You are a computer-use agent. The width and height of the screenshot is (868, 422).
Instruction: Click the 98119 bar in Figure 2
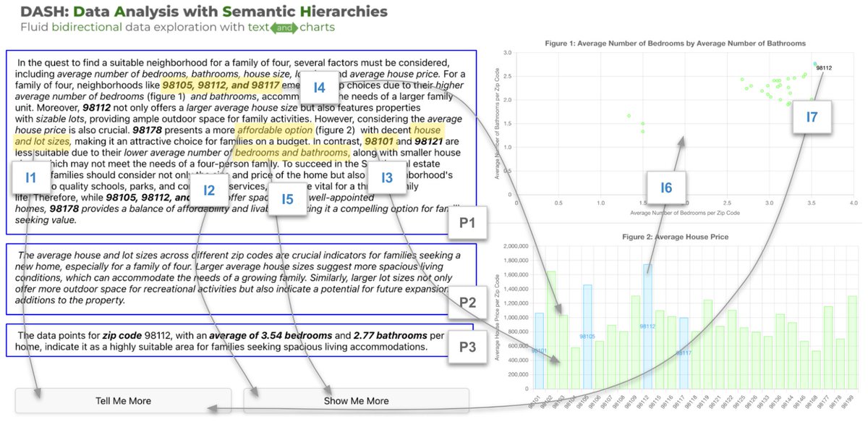(x=708, y=344)
